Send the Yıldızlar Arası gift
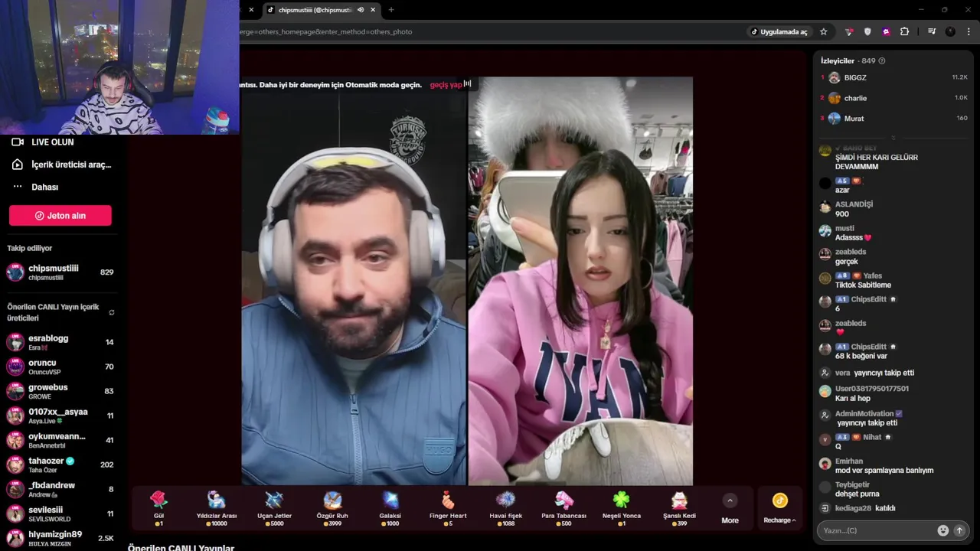This screenshot has width=980, height=551. pyautogui.click(x=217, y=509)
